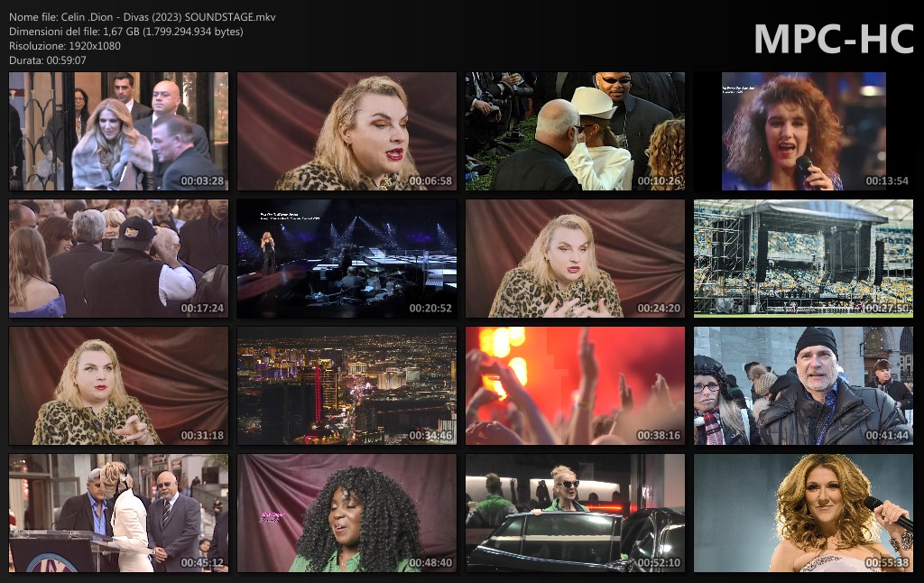This screenshot has height=583, width=924.
Task: Select the winter coat man frame at 00:41:44
Action: [x=803, y=385]
